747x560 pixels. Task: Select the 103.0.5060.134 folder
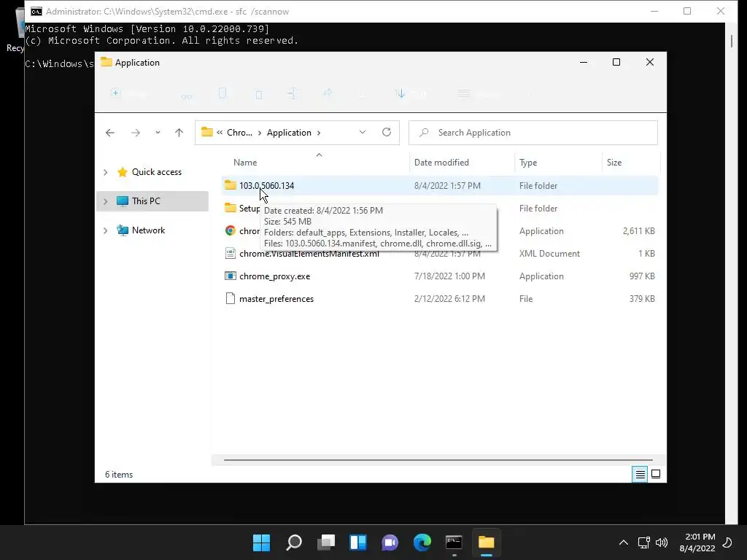tap(266, 186)
